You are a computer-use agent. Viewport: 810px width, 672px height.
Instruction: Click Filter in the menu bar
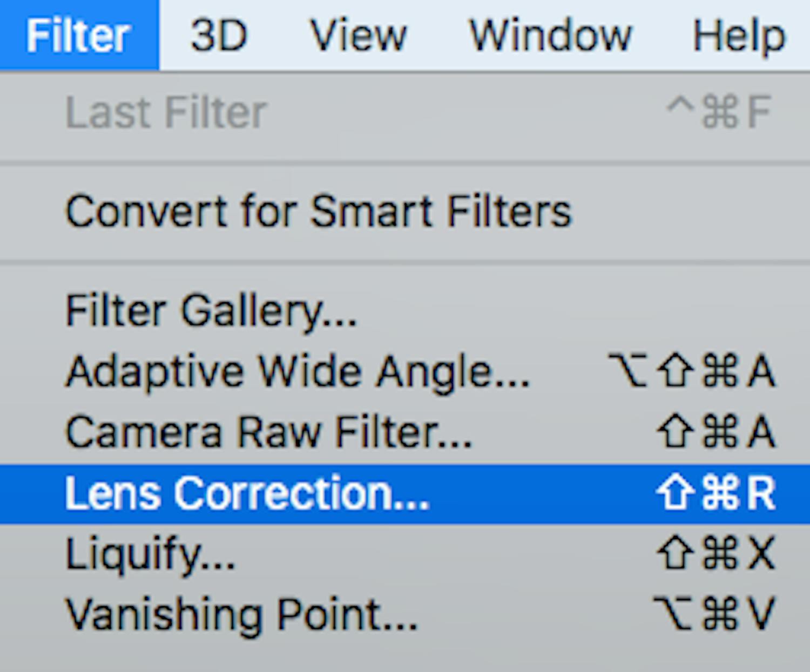click(x=79, y=34)
